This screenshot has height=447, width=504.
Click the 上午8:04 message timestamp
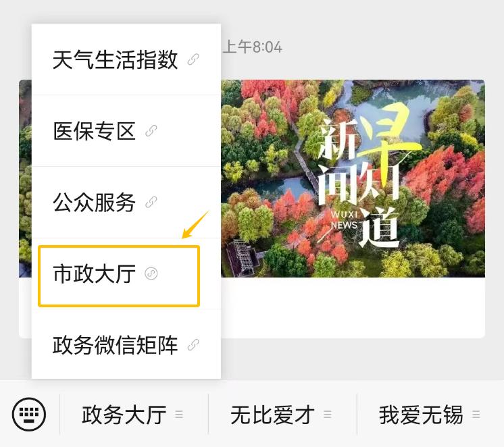click(253, 47)
